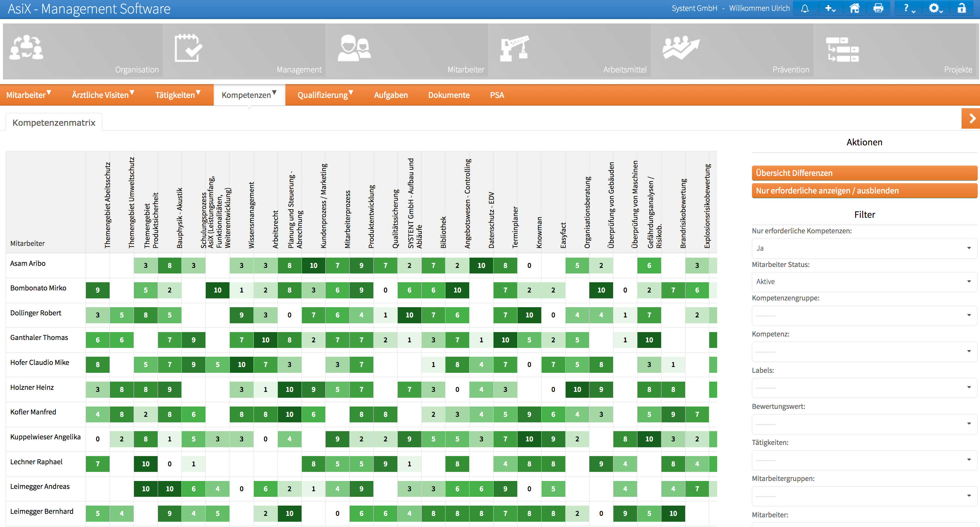Open the settings gear menu
980x527 pixels.
pyautogui.click(x=935, y=8)
